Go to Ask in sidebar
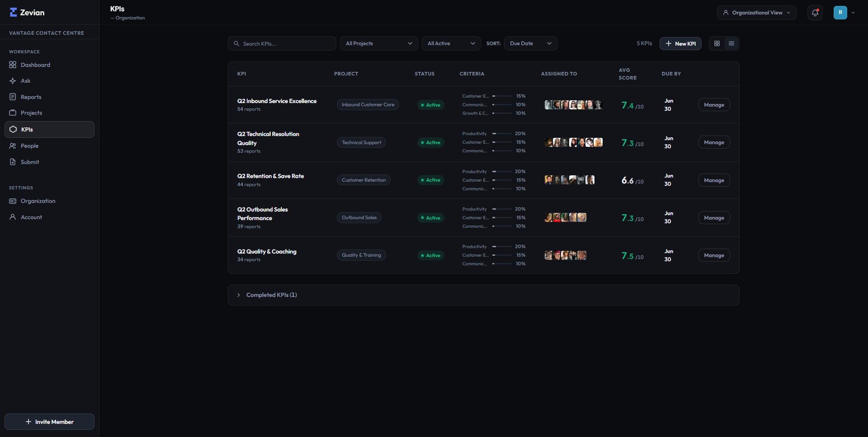 point(49,81)
